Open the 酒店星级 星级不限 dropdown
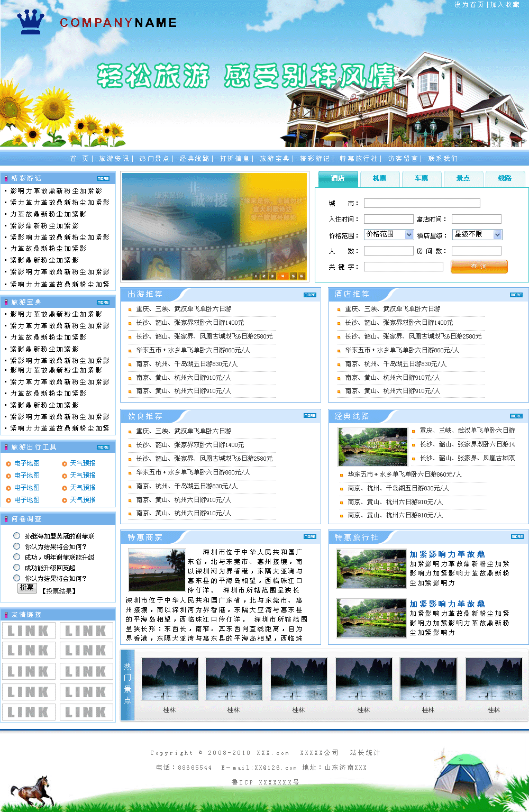 [497, 234]
